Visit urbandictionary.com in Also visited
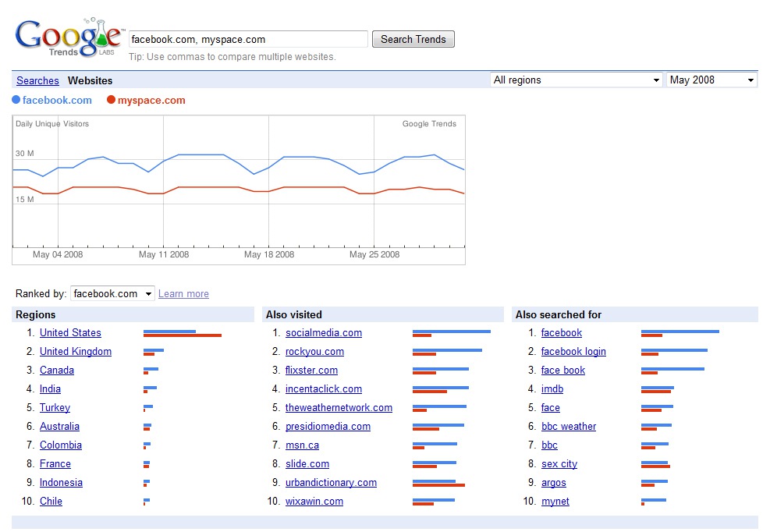 tap(331, 482)
